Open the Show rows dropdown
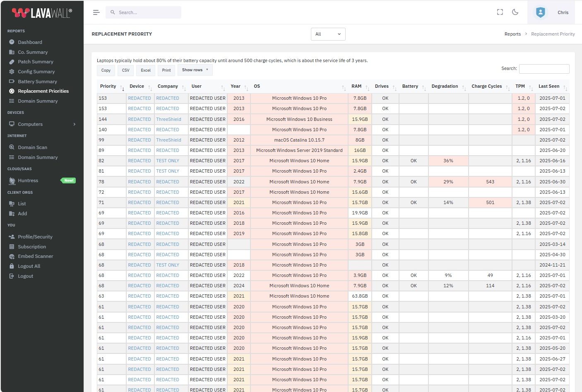Viewport: 582px width, 392px height. (195, 70)
